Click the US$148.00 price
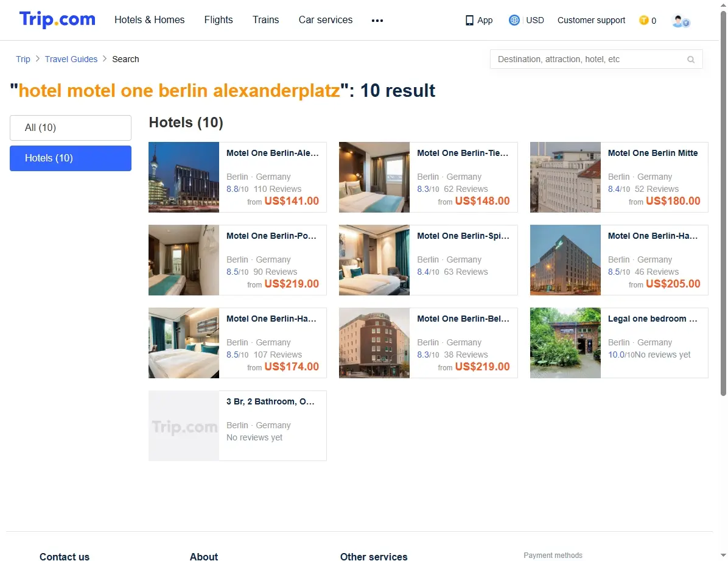The width and height of the screenshot is (728, 561). point(483,201)
